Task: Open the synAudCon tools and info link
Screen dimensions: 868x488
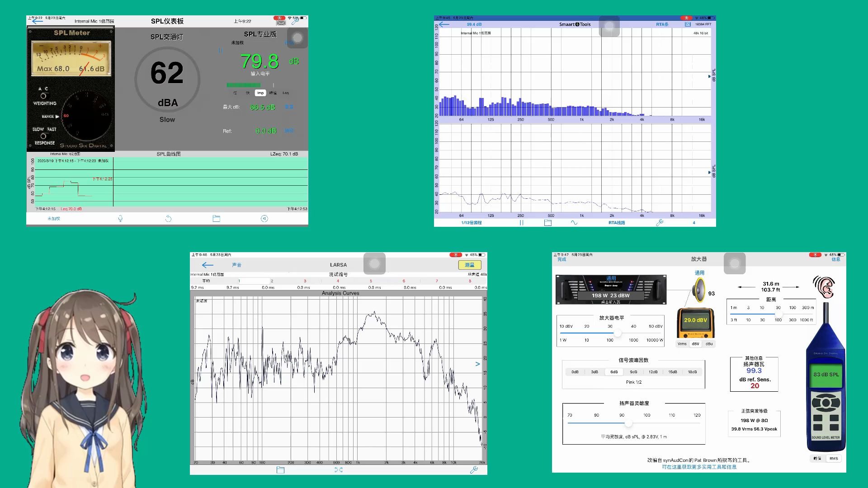Action: 699,467
